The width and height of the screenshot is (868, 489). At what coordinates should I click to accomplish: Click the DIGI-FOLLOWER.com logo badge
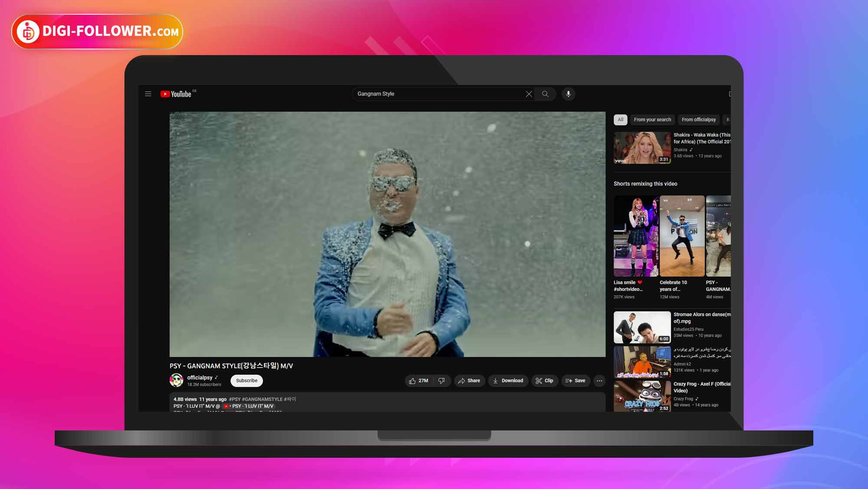[x=97, y=31]
